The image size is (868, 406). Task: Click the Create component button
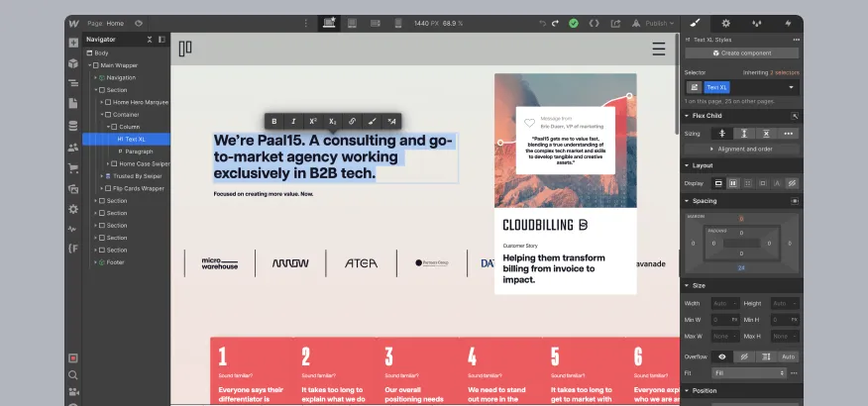coord(742,53)
